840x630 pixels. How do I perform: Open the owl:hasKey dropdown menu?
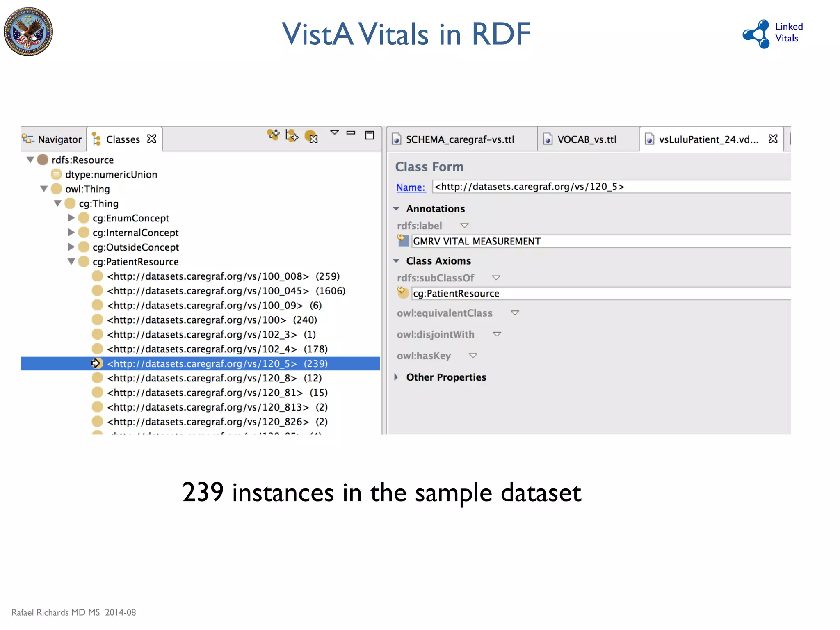[x=473, y=356]
